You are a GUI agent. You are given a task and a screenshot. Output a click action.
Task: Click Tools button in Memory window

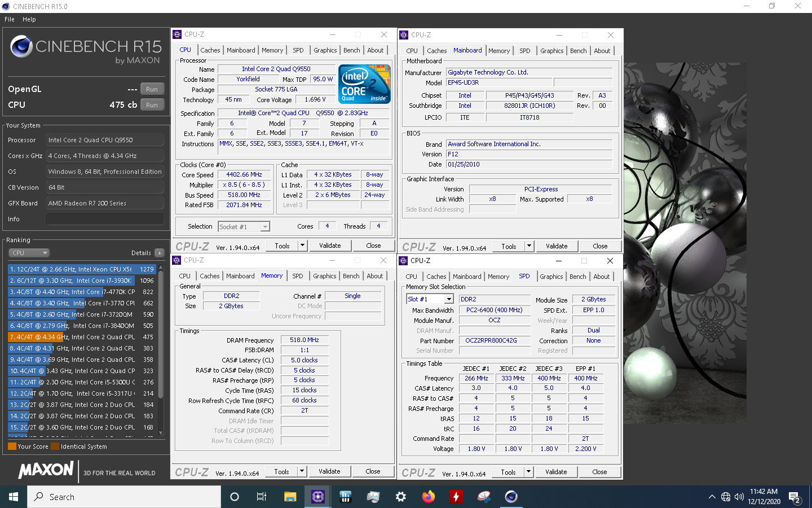(281, 471)
